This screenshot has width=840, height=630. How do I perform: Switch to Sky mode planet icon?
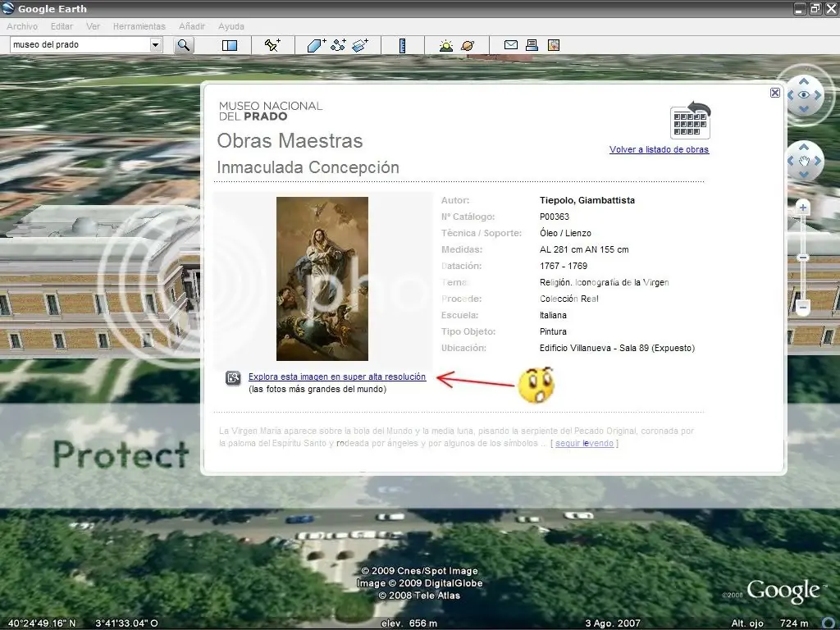[x=468, y=46]
